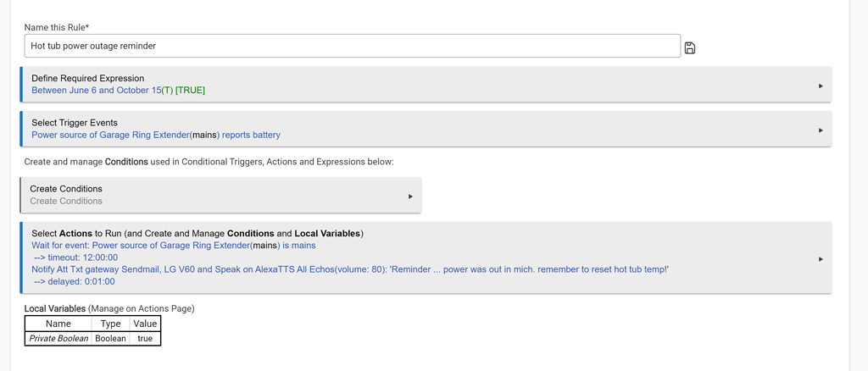Expand the Define Required Expression arrow

(820, 86)
